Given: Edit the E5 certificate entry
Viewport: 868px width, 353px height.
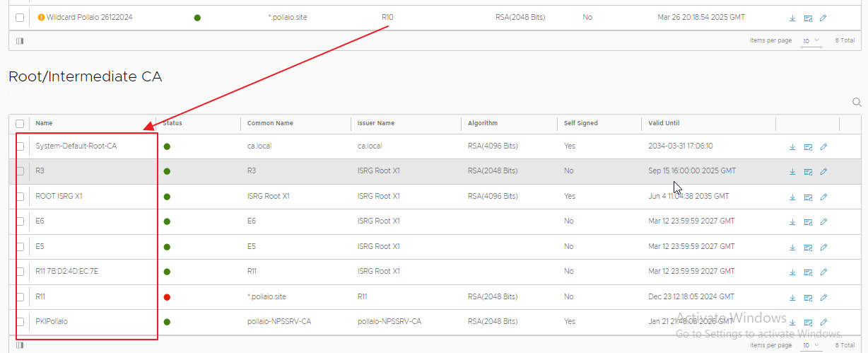Looking at the screenshot, I should coord(823,247).
